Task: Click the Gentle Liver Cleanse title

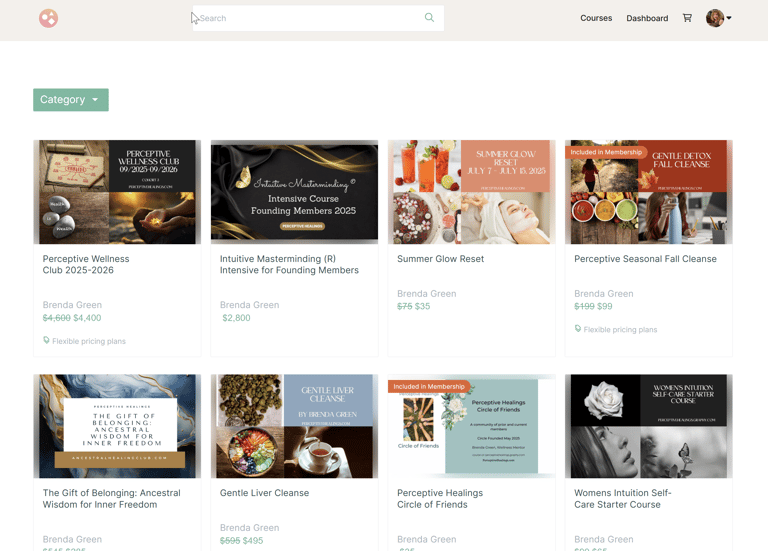Action: [264, 493]
